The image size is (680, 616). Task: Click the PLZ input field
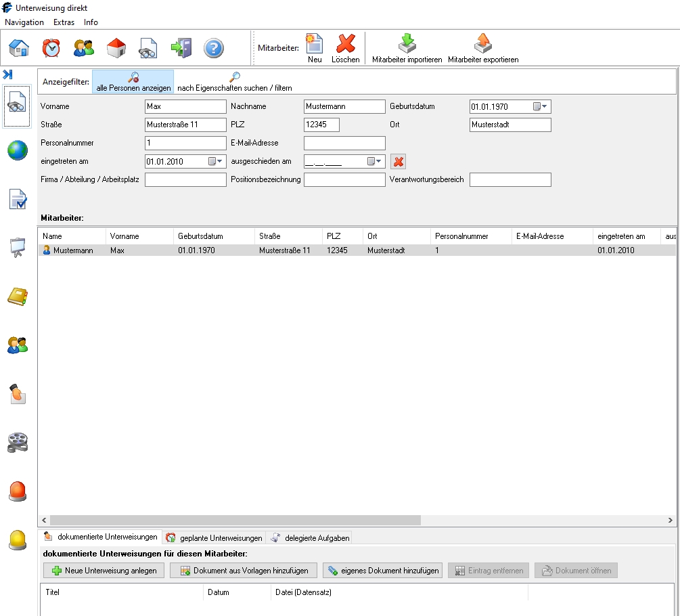coord(321,125)
